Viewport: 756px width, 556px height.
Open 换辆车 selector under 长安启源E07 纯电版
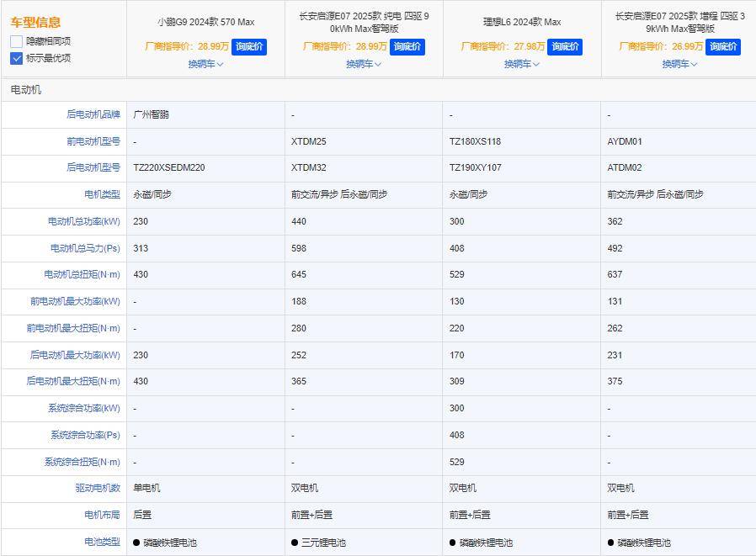(x=362, y=63)
